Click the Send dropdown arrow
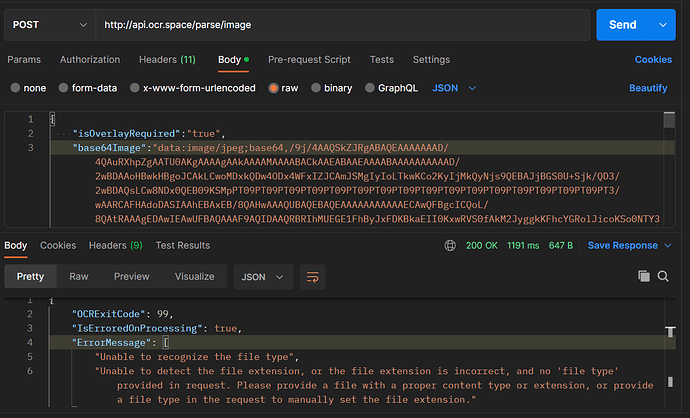The width and height of the screenshot is (690, 418). 663,25
